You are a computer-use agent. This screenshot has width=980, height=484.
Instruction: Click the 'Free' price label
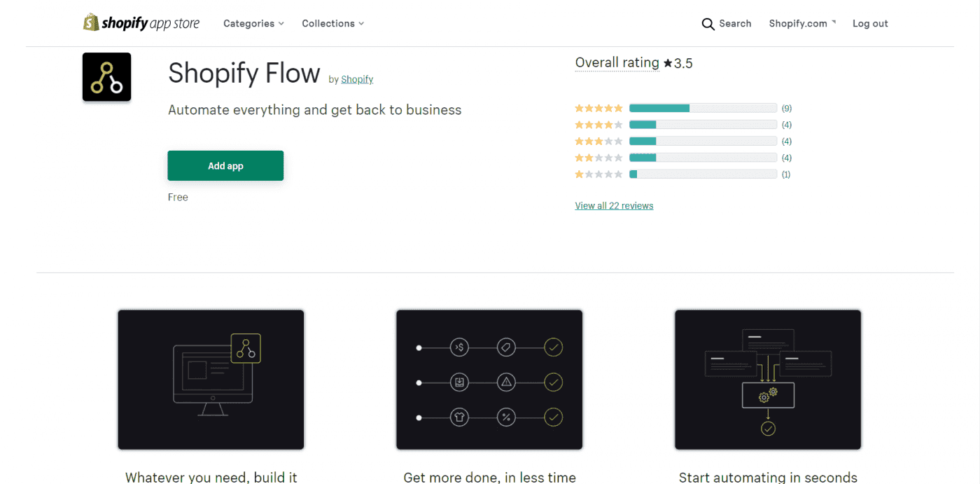[178, 198]
